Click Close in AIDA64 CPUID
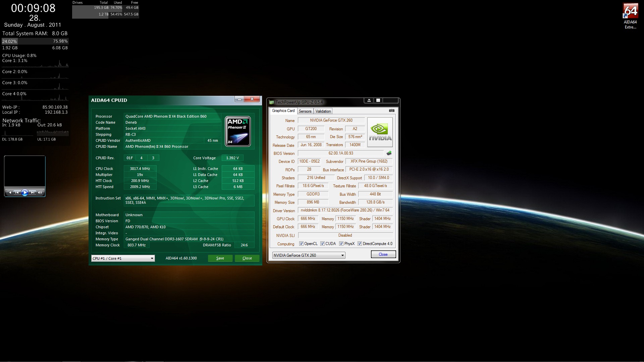Screen dimensions: 644x362 247,258
